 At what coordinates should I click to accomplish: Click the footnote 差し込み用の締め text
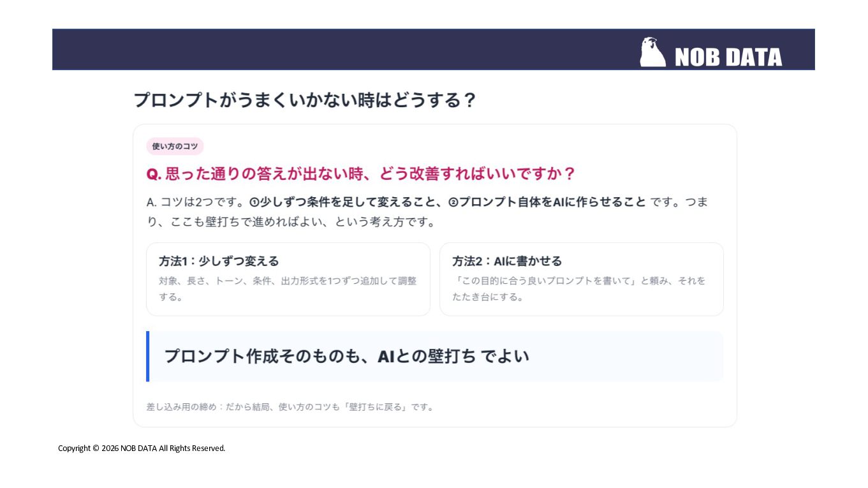[291, 407]
